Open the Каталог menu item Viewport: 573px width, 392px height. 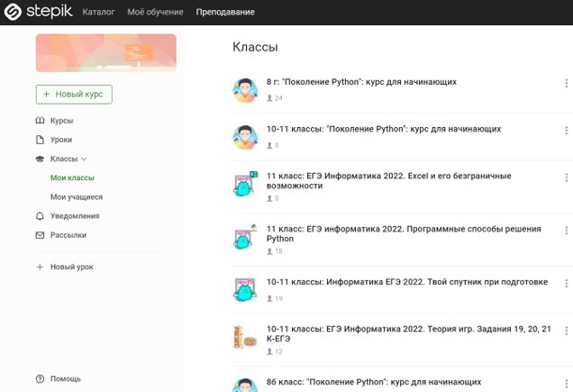click(98, 12)
